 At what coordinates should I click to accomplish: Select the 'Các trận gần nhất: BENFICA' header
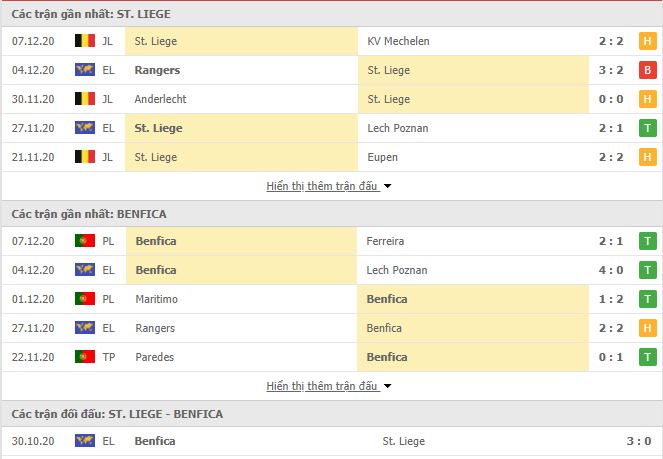89,214
